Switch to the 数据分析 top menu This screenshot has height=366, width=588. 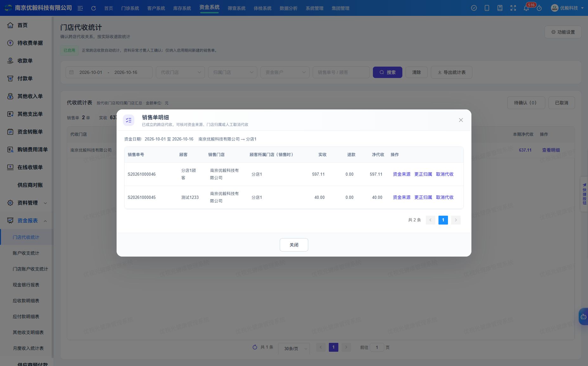[x=288, y=8]
